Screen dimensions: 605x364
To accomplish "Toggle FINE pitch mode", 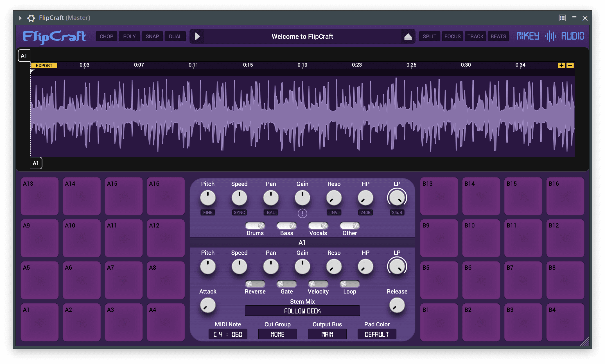I will (x=208, y=213).
